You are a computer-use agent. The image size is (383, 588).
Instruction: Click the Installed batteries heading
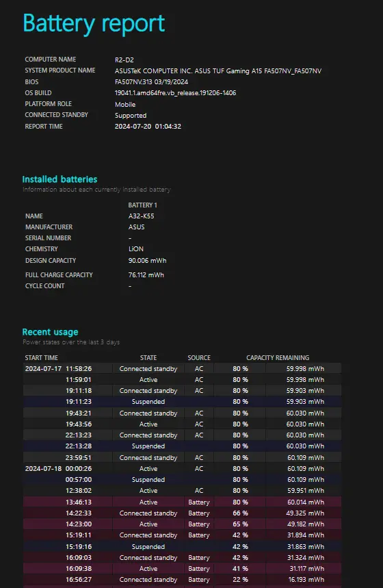[60, 179]
